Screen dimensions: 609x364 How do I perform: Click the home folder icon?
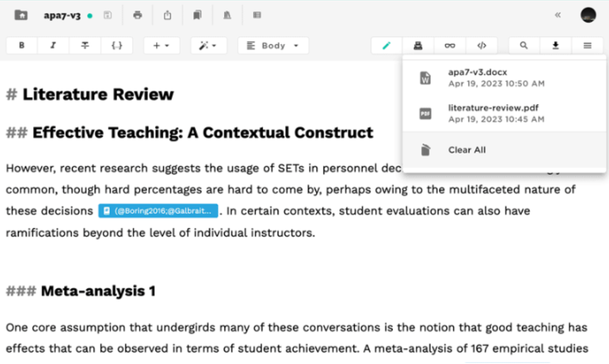[x=21, y=15]
